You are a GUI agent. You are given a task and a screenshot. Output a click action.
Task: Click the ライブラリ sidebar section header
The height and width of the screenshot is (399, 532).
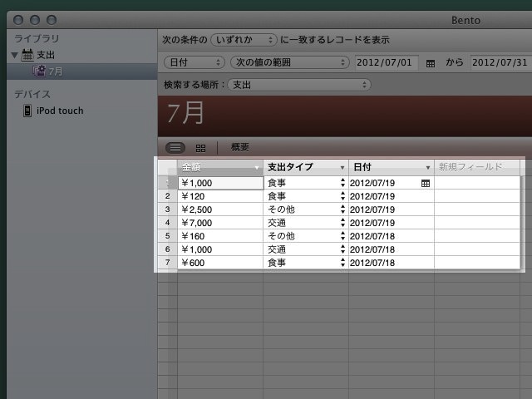(37, 38)
